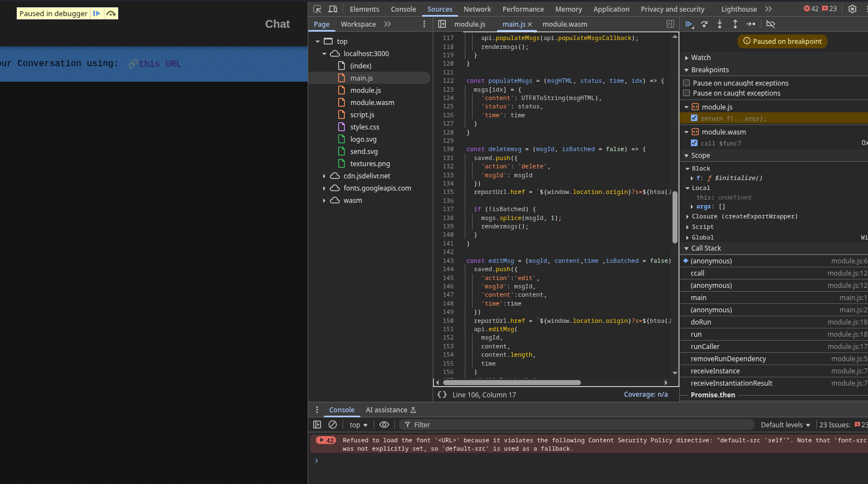This screenshot has height=484, width=868.
Task: Collapse the localhost:3000 tree node
Action: click(x=324, y=54)
